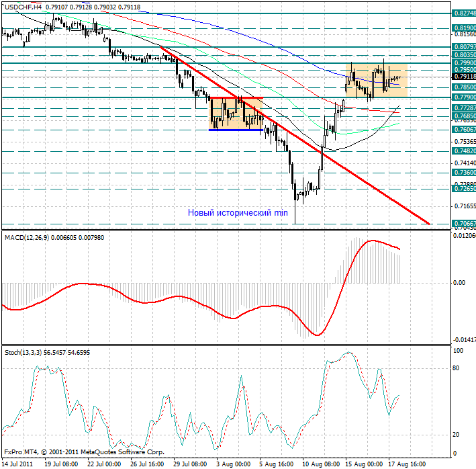
Task: Click the 'Новый исторический min' annotation
Action: tap(238, 212)
